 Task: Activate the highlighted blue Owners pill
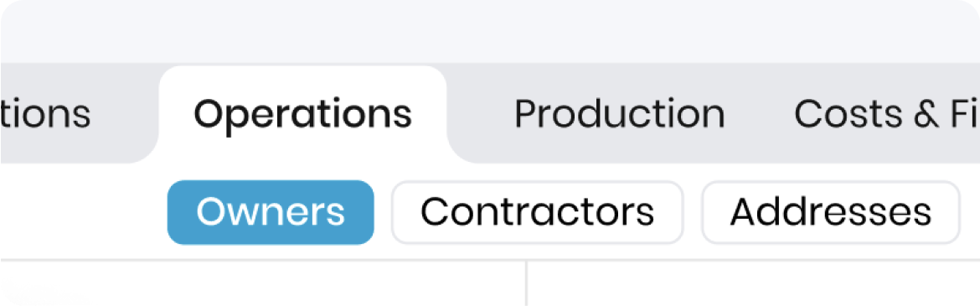tap(271, 212)
